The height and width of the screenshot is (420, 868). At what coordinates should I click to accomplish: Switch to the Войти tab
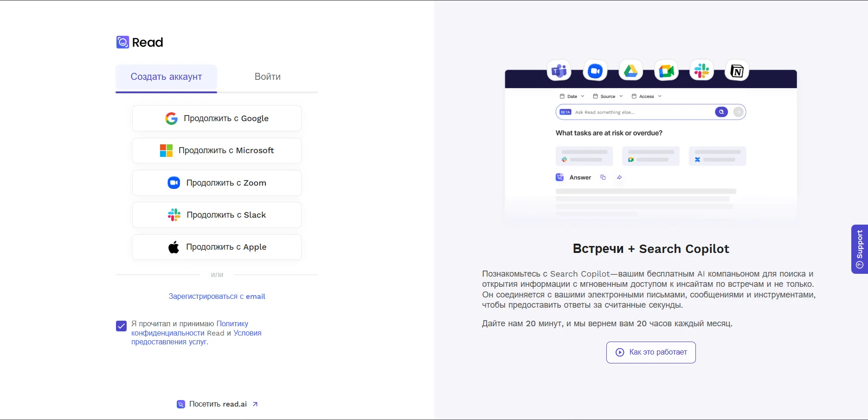pos(267,77)
